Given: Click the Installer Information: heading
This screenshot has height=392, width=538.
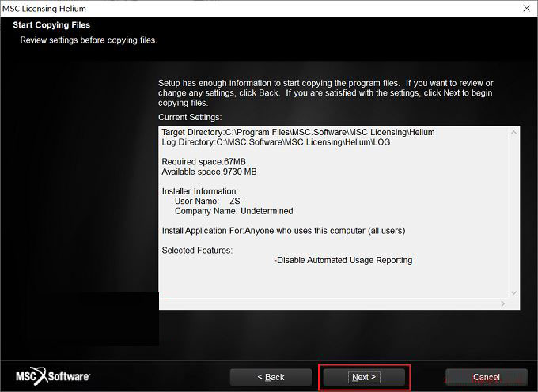Looking at the screenshot, I should pos(200,191).
